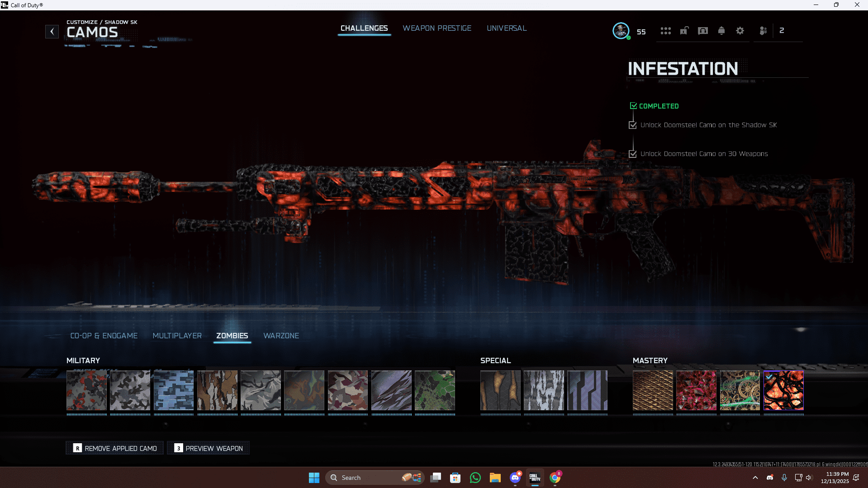Open the social friends icon
Viewport: 868px width, 488px height.
(x=763, y=31)
